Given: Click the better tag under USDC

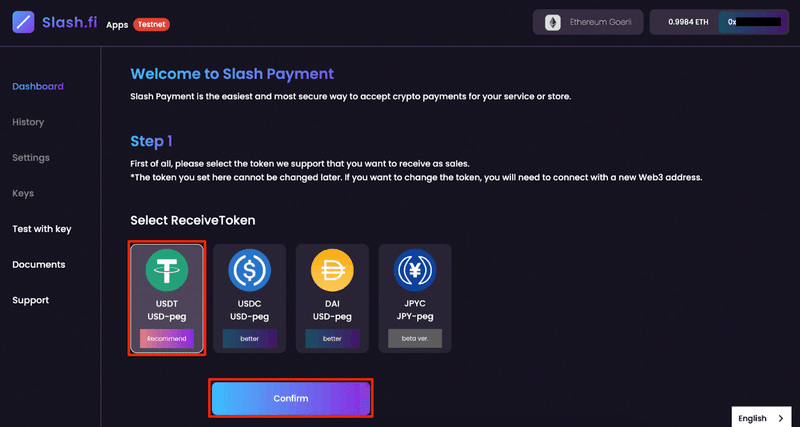Looking at the screenshot, I should click(x=249, y=339).
